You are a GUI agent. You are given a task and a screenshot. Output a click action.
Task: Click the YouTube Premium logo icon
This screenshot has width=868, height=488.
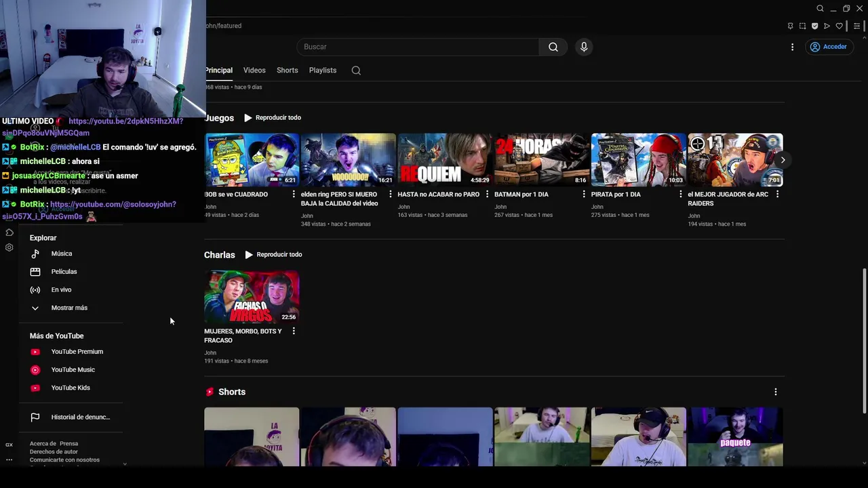35,352
